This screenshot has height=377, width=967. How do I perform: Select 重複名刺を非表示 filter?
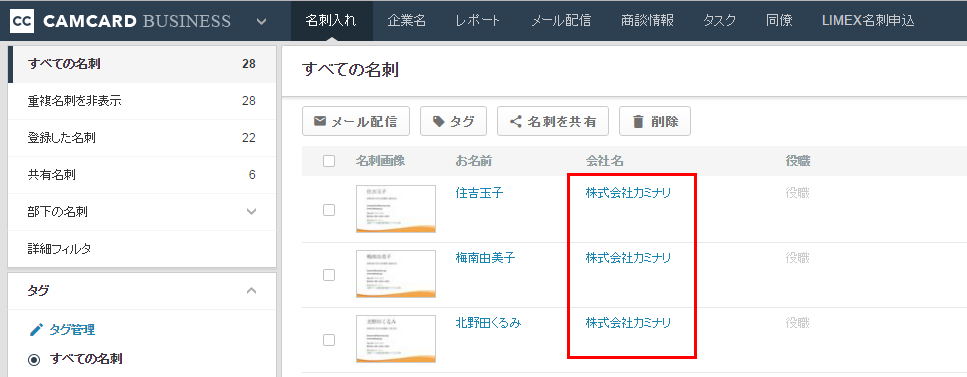click(142, 101)
